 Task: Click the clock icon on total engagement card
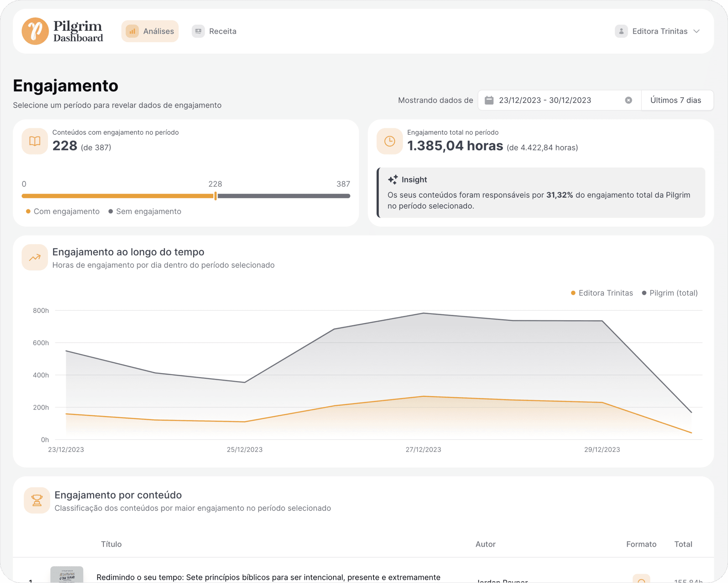pos(390,141)
